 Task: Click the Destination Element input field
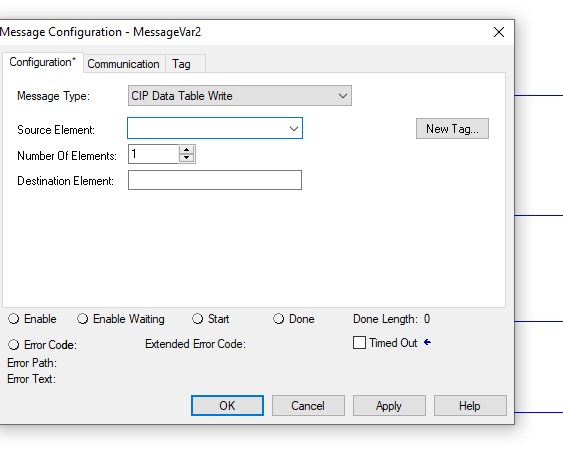coord(215,180)
